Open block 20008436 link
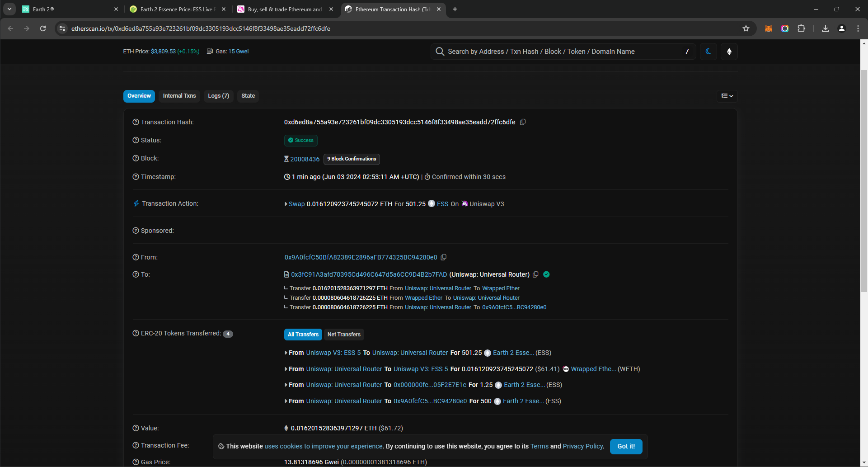The image size is (868, 467). click(x=305, y=159)
